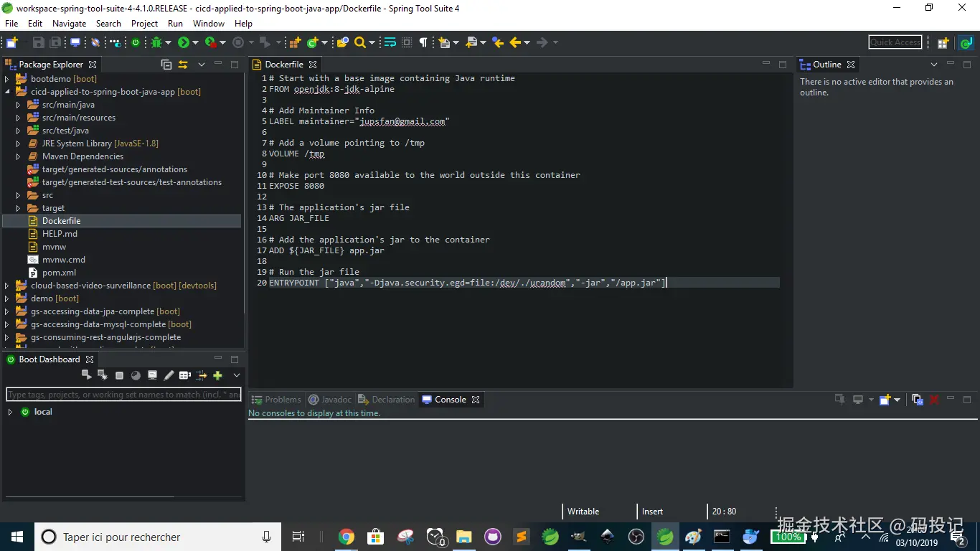Viewport: 980px width, 551px height.
Task: Expand local node in Boot Dashboard
Action: click(x=10, y=412)
